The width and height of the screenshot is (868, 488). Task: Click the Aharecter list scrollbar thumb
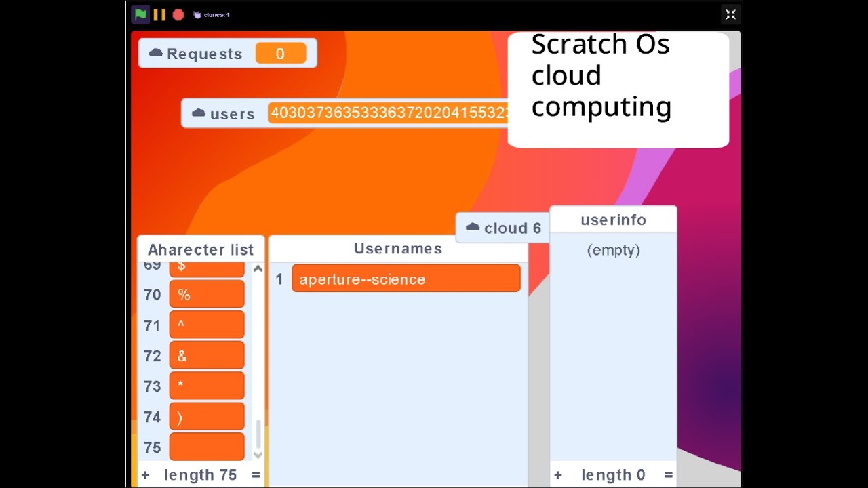258,434
